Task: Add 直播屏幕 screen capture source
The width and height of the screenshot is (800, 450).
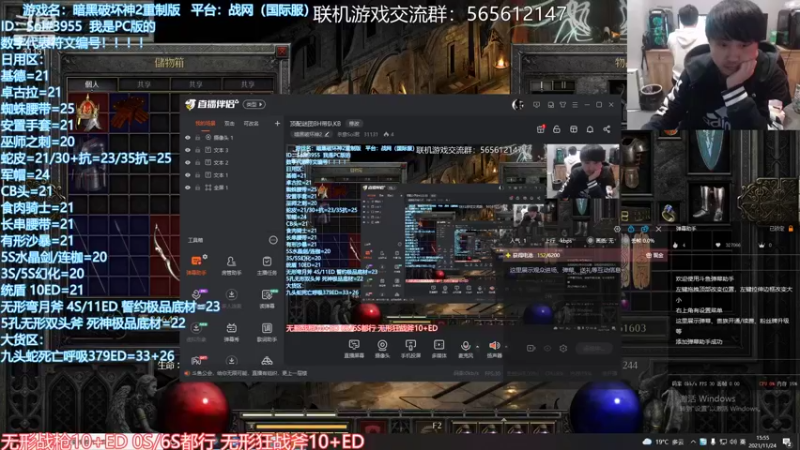Action: (x=354, y=349)
